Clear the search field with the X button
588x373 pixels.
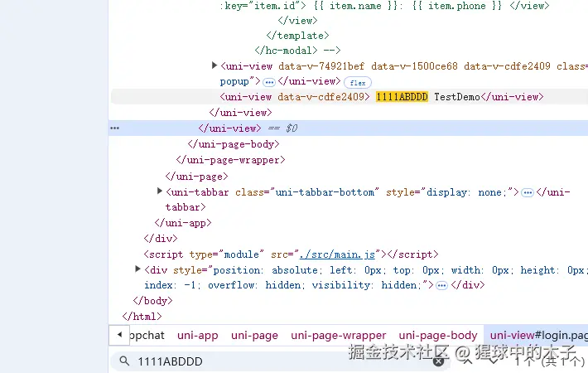click(x=438, y=361)
